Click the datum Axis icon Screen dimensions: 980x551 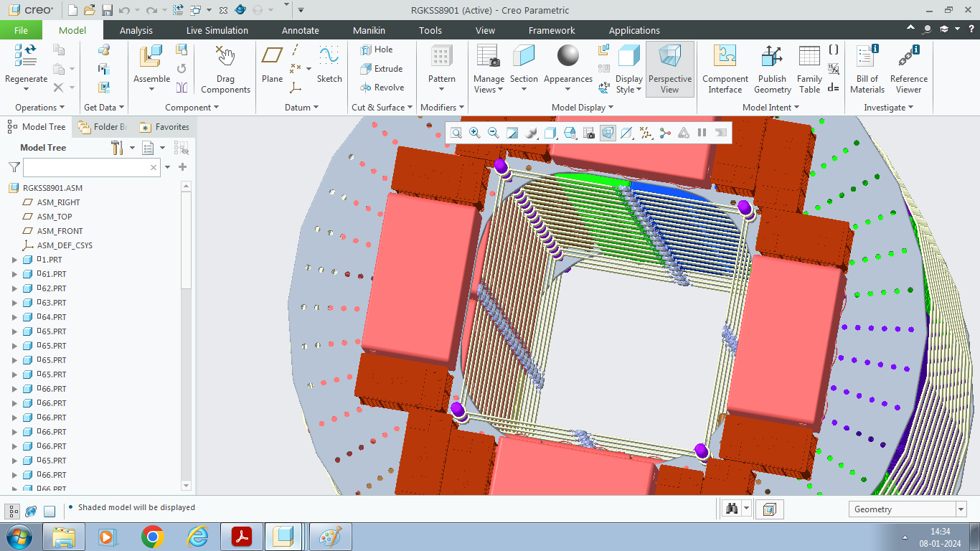[295, 50]
